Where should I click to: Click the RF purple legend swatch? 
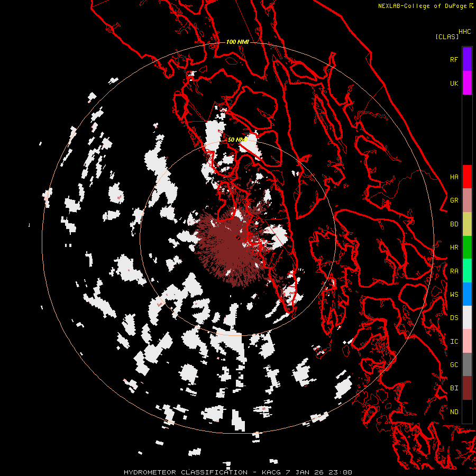point(467,59)
